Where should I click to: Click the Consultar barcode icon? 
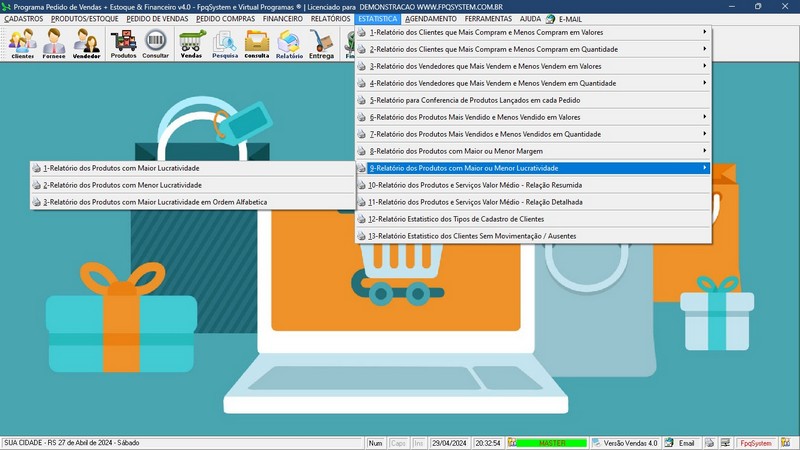point(155,43)
